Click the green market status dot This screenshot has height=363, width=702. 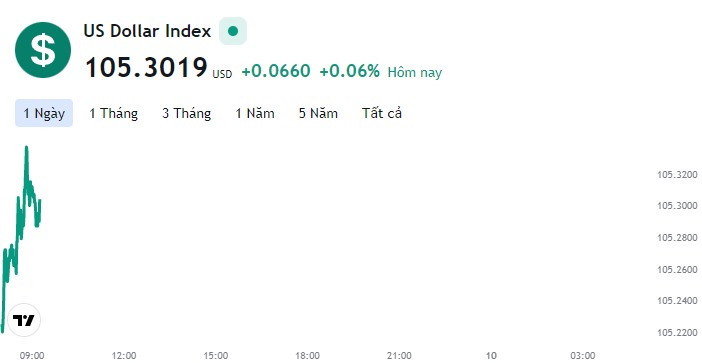[x=233, y=31]
